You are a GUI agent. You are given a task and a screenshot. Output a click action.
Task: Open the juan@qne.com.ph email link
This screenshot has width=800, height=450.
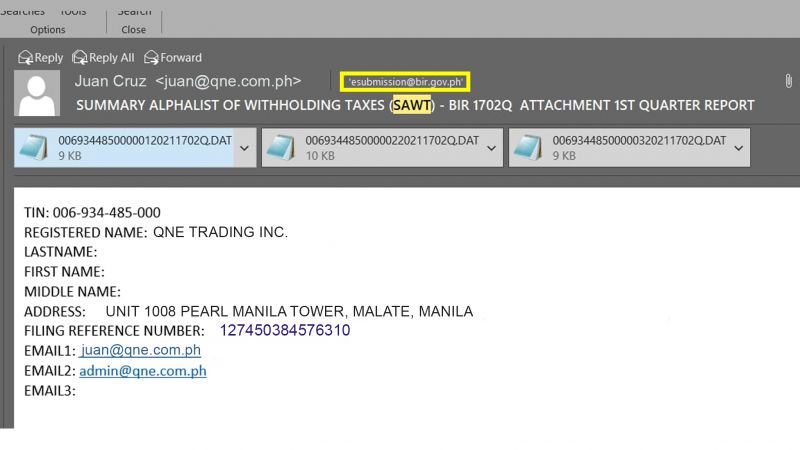140,350
